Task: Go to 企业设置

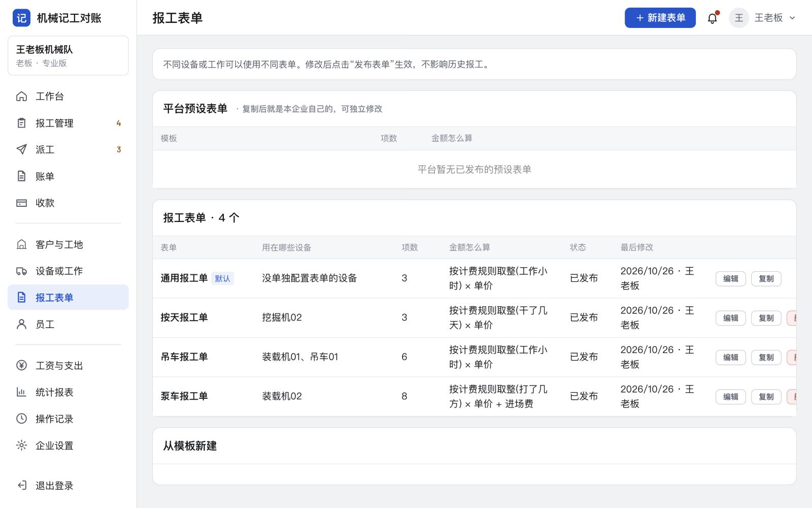Action: [x=68, y=446]
